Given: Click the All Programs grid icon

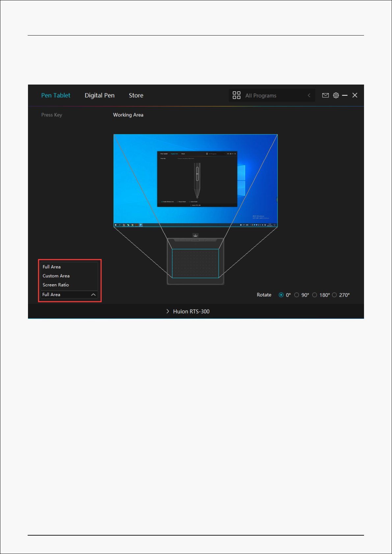Looking at the screenshot, I should pyautogui.click(x=236, y=95).
